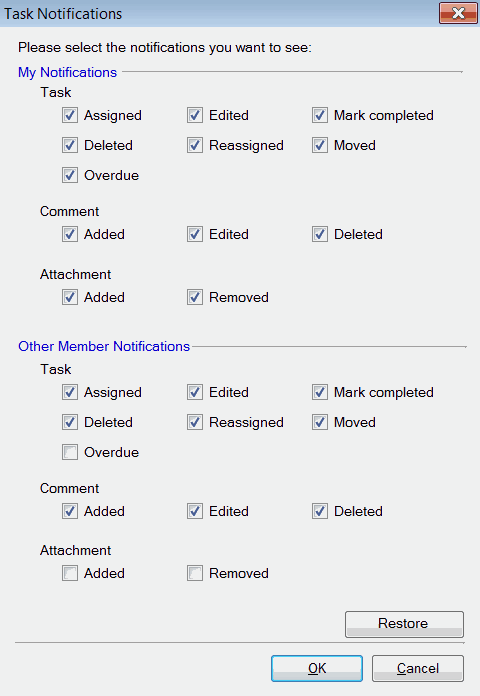Toggle Reassigned checkbox in My Notifications
The height and width of the screenshot is (696, 480).
tap(195, 146)
